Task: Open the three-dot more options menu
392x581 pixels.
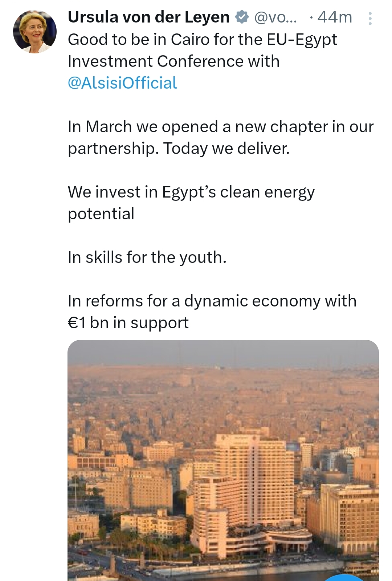Action: (x=370, y=18)
